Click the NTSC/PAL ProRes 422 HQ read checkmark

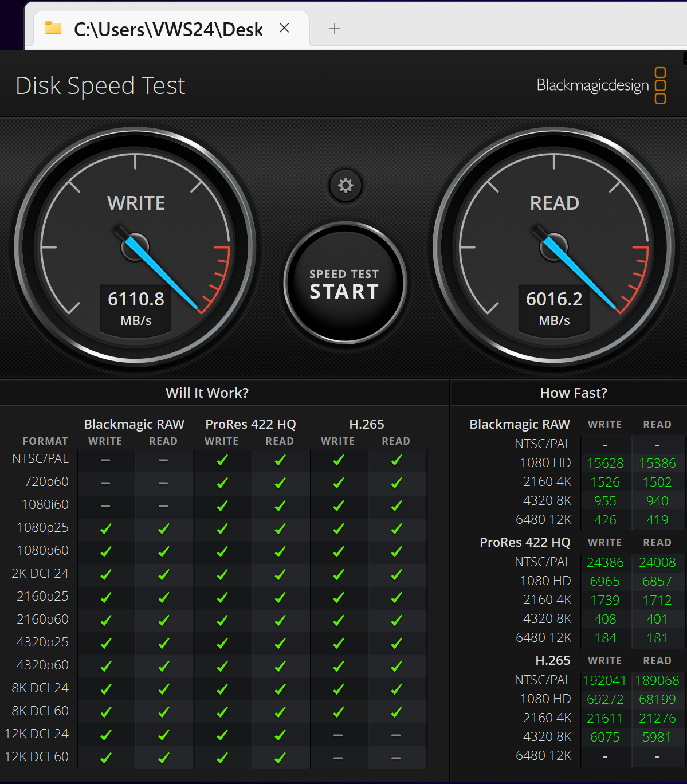(x=280, y=460)
